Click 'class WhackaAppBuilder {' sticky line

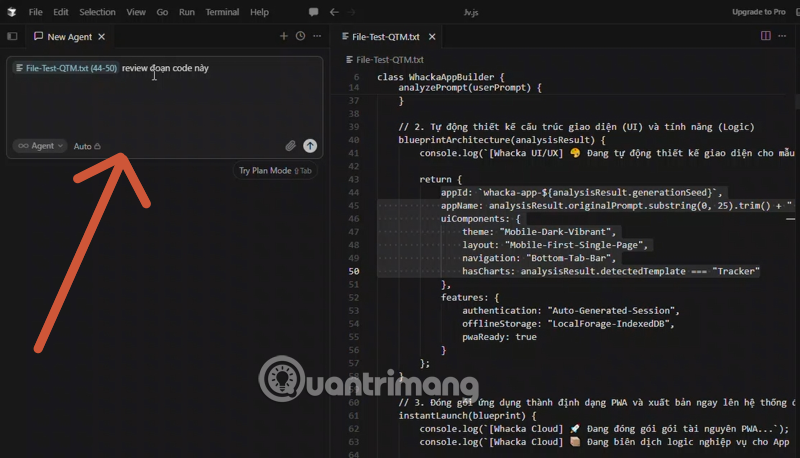(x=441, y=77)
